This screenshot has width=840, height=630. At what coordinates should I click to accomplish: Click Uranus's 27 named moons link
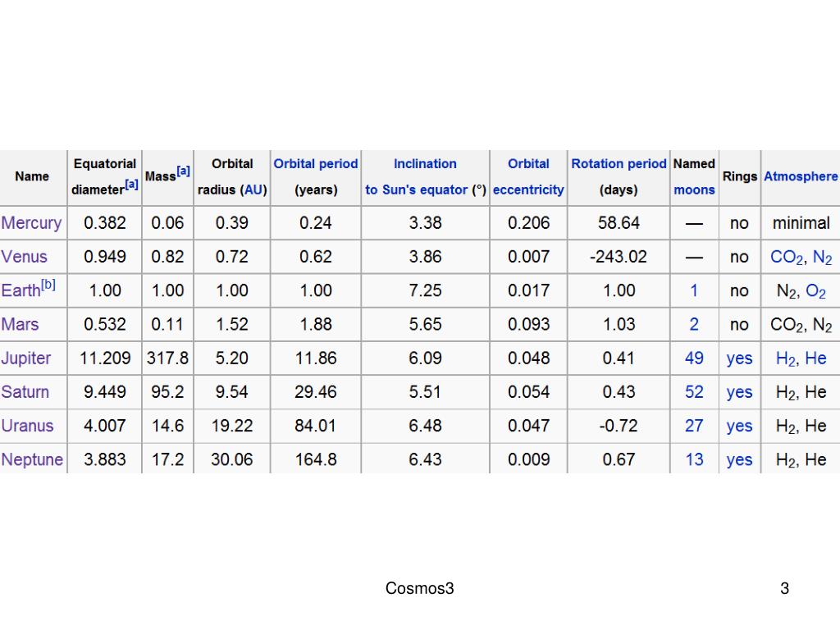click(x=694, y=426)
